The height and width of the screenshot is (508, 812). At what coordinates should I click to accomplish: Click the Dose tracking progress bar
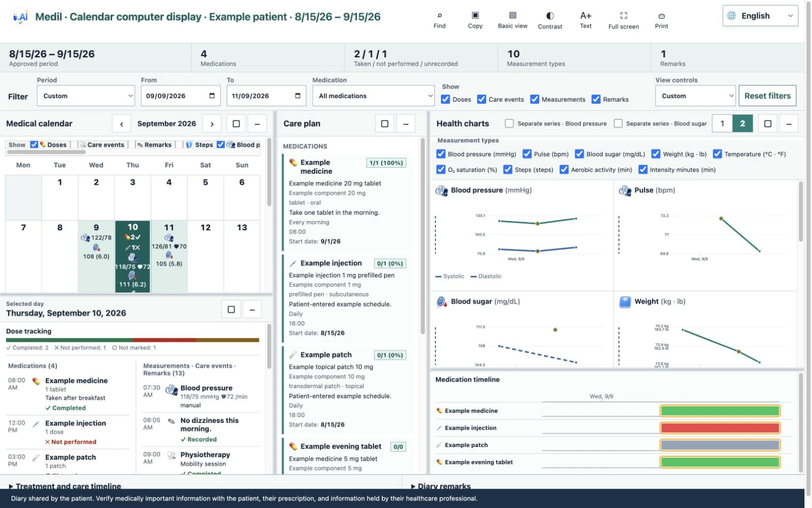(x=132, y=340)
